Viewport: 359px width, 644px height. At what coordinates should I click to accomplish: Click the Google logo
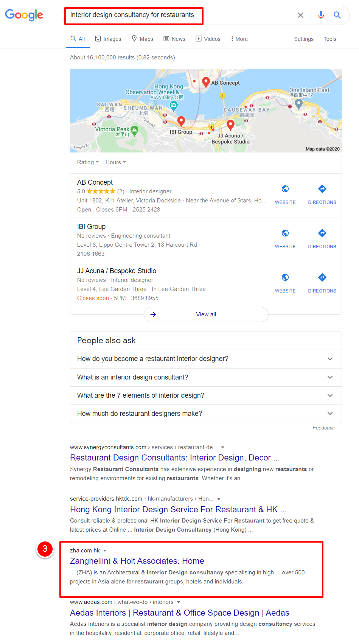(x=24, y=15)
